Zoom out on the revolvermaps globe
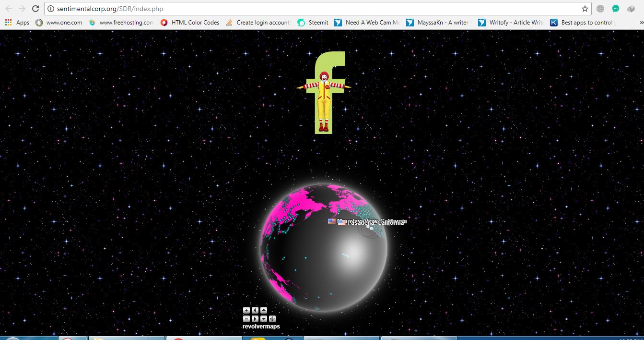The image size is (644, 340). pos(246,319)
